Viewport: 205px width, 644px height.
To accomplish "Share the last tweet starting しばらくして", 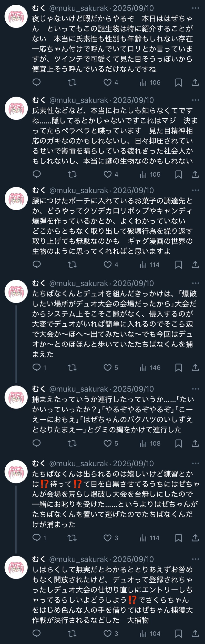I will click(x=195, y=634).
